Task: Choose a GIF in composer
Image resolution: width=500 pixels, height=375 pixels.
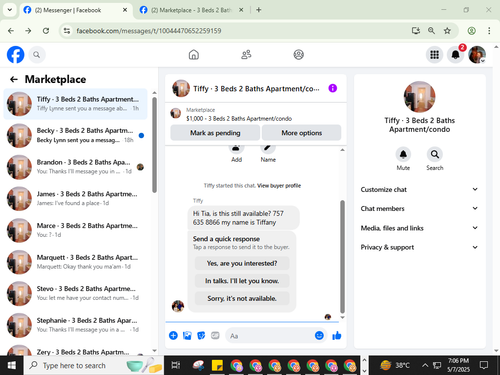Action: (215, 335)
